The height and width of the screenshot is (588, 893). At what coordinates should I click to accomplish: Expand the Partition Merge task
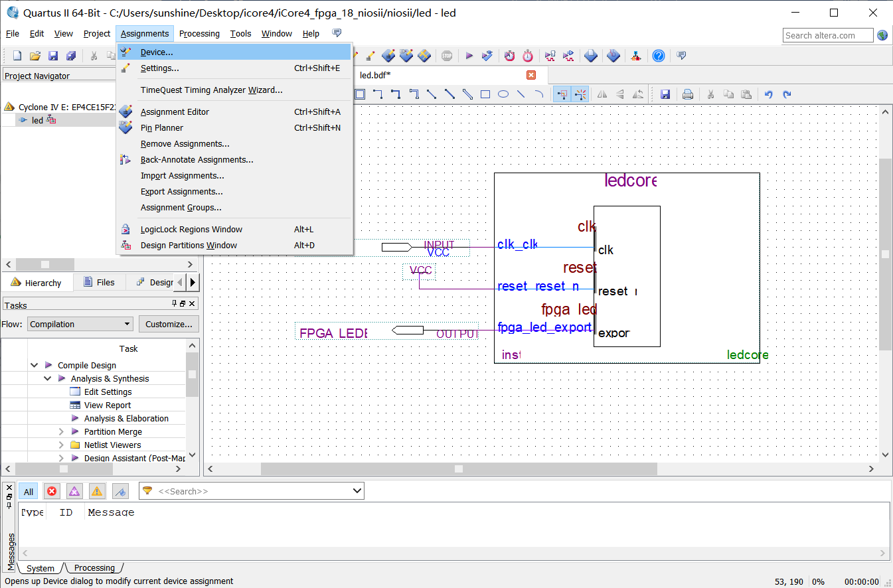tap(61, 431)
